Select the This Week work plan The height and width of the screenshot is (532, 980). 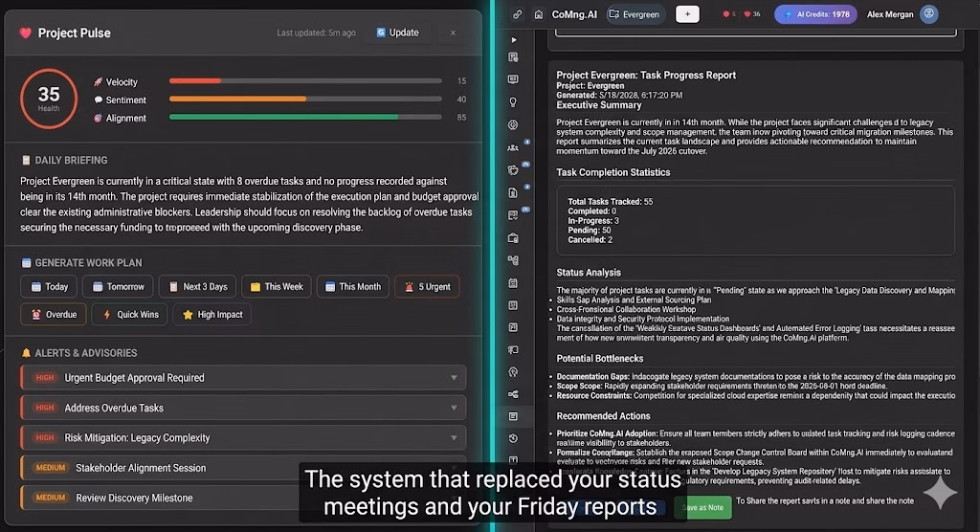277,286
